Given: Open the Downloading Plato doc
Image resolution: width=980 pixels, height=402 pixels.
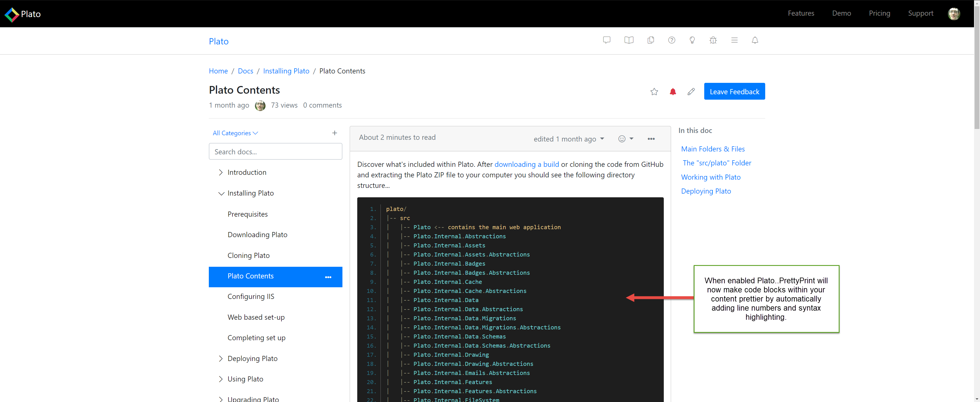Looking at the screenshot, I should pos(257,235).
